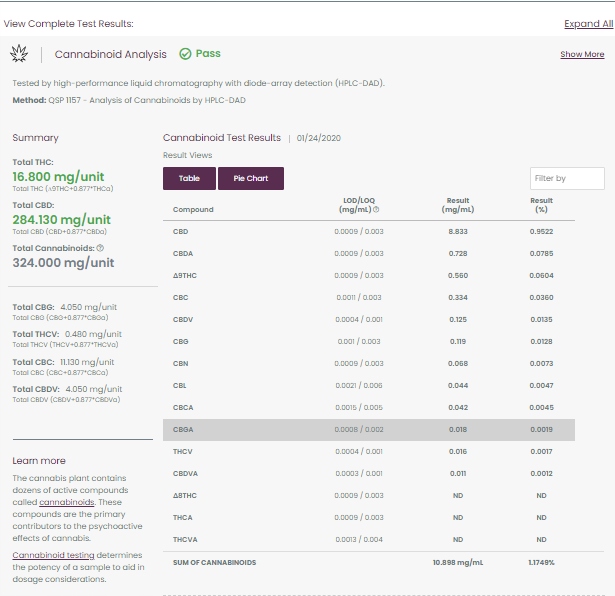Screen dimensions: 615x596
Task: Show More of Cannabinoid Analysis section
Action: point(581,55)
